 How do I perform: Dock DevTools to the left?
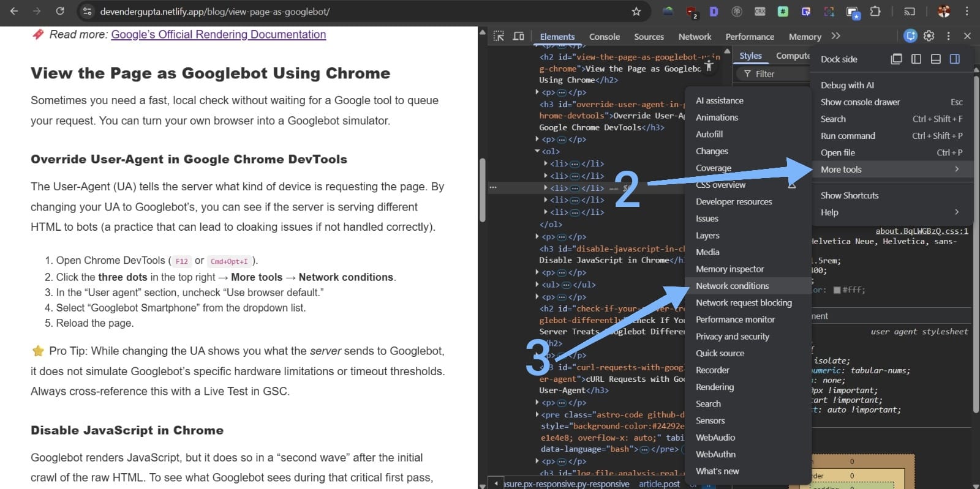point(916,59)
